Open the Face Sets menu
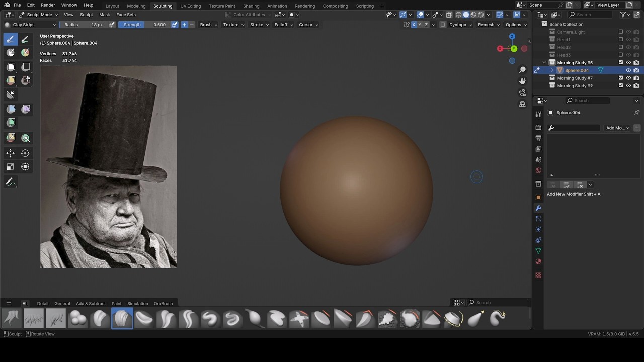The width and height of the screenshot is (644, 362). (x=126, y=15)
